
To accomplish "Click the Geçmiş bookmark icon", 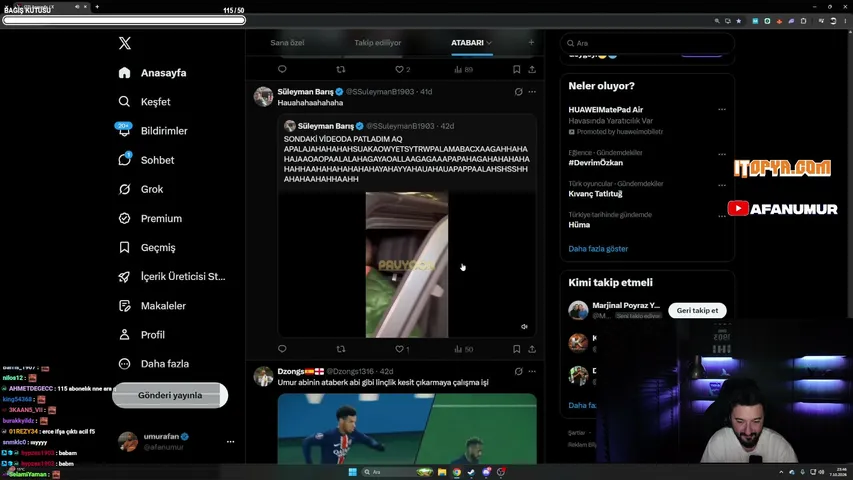I will [x=125, y=248].
